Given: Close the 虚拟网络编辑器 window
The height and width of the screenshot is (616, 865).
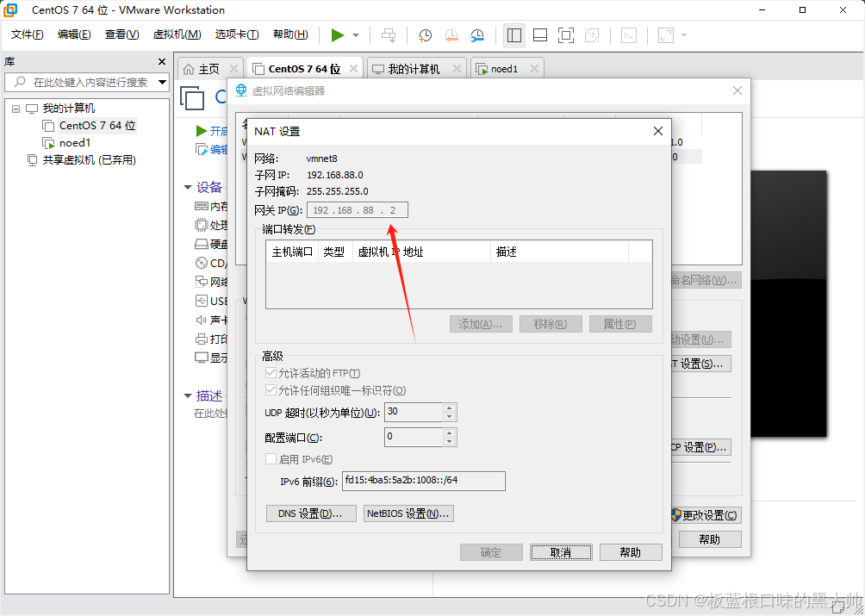Looking at the screenshot, I should point(737,90).
